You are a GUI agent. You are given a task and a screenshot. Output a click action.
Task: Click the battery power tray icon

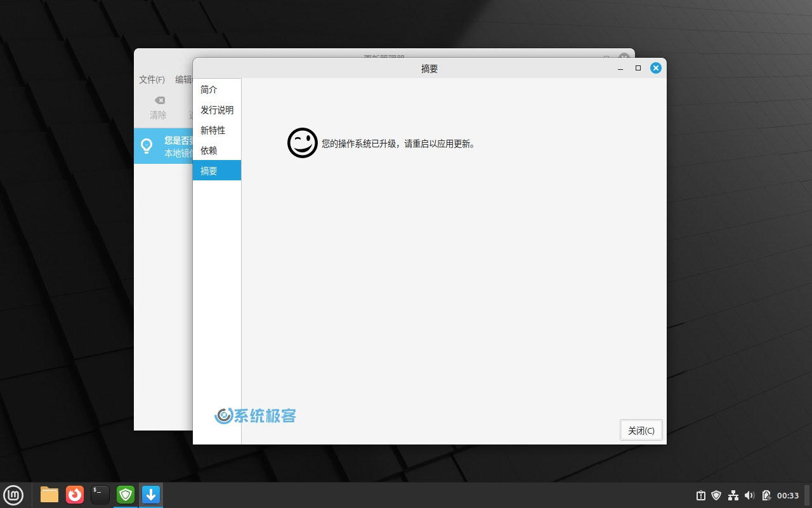[x=766, y=495]
